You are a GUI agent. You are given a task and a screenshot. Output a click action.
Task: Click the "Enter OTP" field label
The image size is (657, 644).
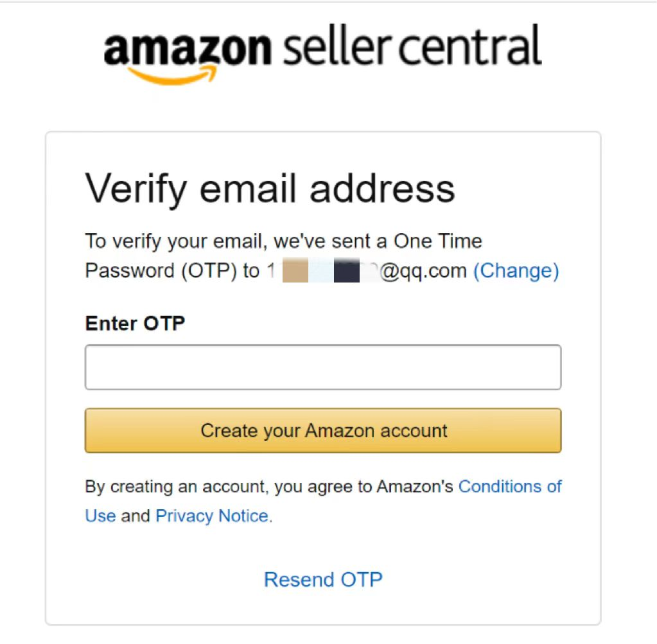(135, 323)
